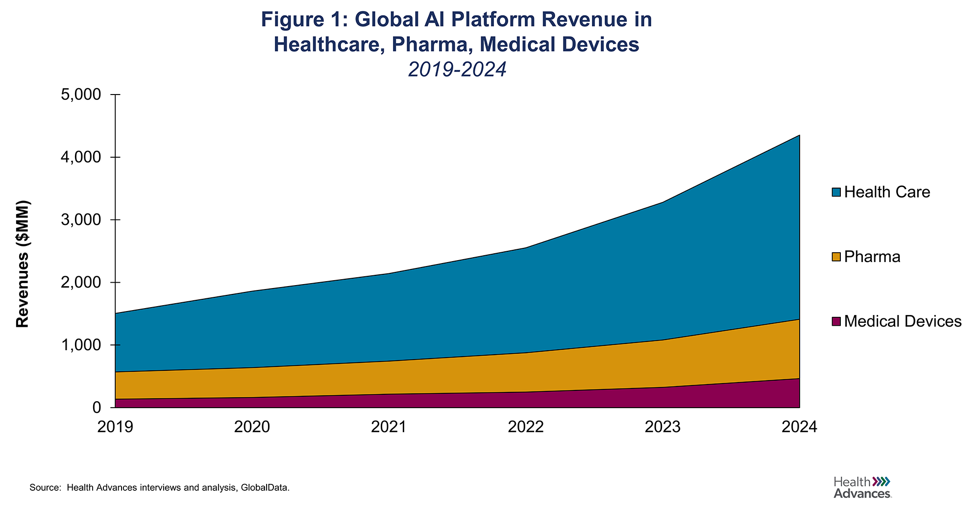Click the 'Revenues ($MM)' axis label

click(x=23, y=264)
